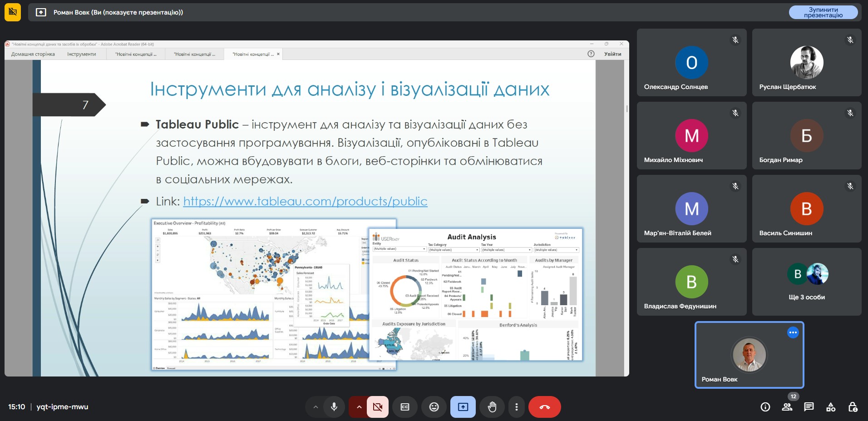This screenshot has width=868, height=421.
Task: Open host controls
Action: pos(852,407)
